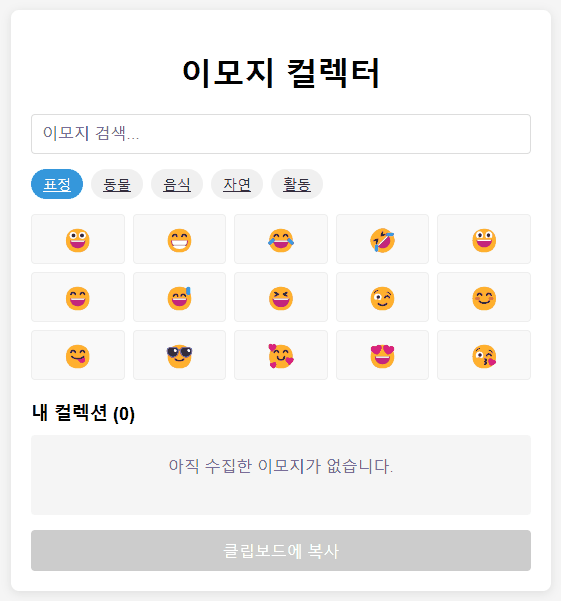Switch to the 동물 category tab
561x601 pixels.
pyautogui.click(x=117, y=184)
